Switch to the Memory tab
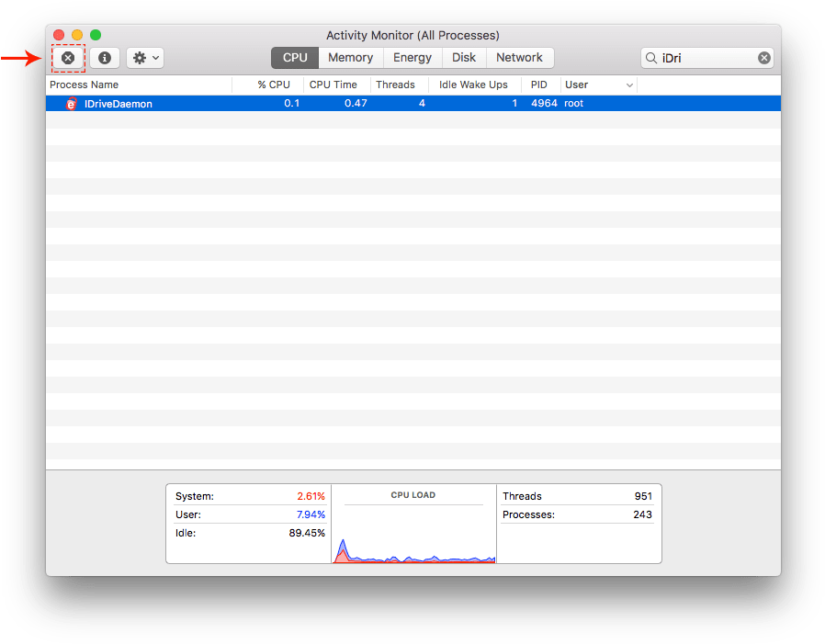Screen dimensions: 825x644 tap(350, 58)
